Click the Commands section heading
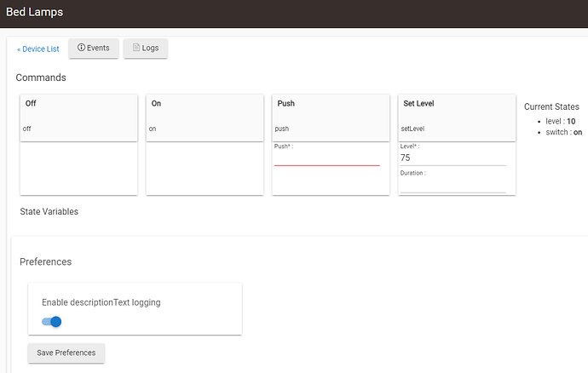 tap(41, 77)
